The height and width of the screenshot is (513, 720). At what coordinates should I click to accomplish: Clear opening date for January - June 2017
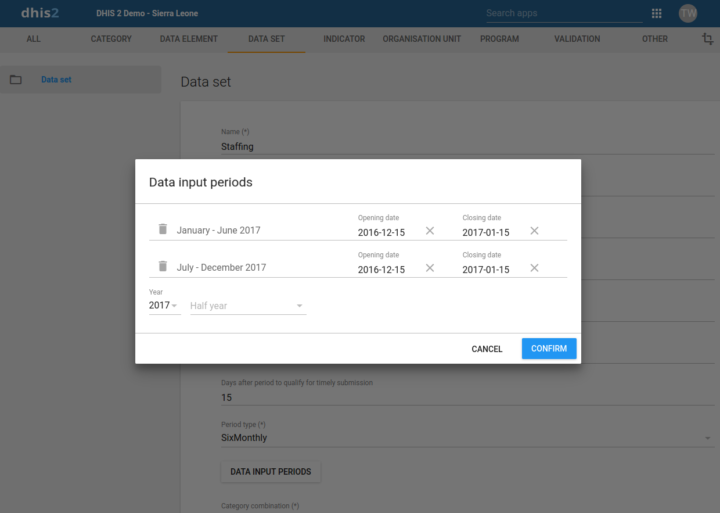(x=430, y=231)
